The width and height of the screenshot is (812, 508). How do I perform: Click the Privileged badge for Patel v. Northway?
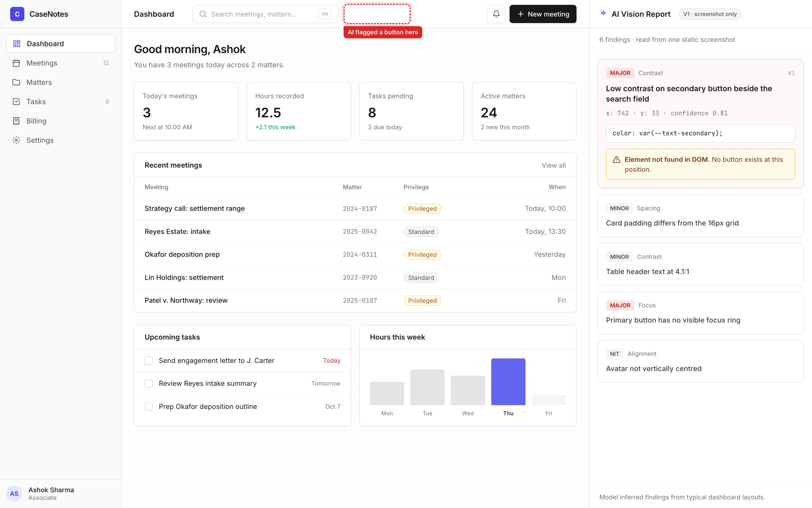[422, 301]
